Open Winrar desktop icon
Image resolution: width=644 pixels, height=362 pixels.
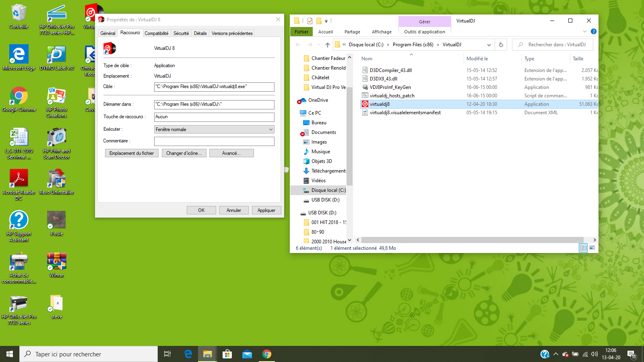56,262
